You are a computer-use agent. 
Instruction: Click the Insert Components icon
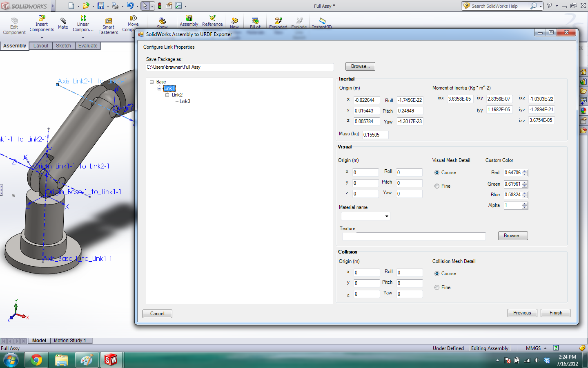point(42,24)
